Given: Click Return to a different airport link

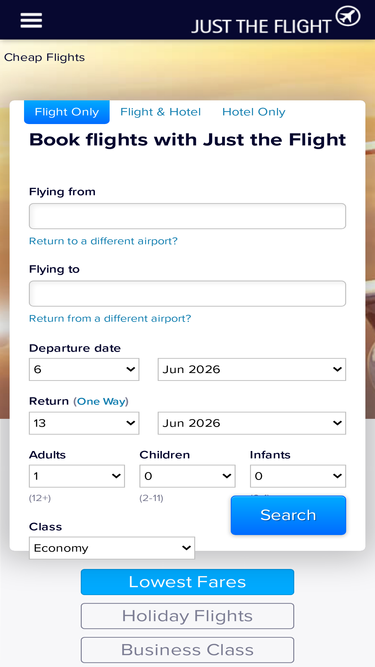Looking at the screenshot, I should pyautogui.click(x=103, y=241).
